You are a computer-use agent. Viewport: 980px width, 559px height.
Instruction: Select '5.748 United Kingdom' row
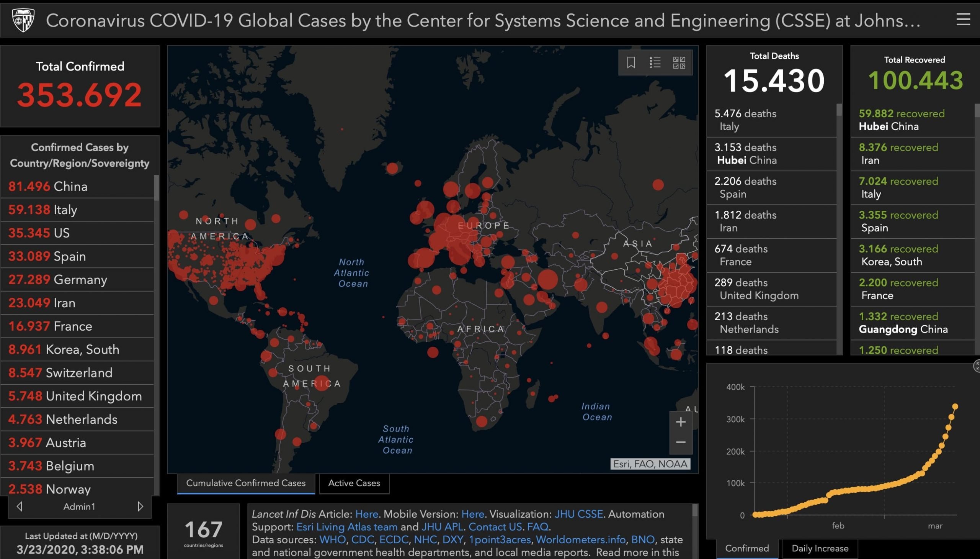tap(77, 396)
